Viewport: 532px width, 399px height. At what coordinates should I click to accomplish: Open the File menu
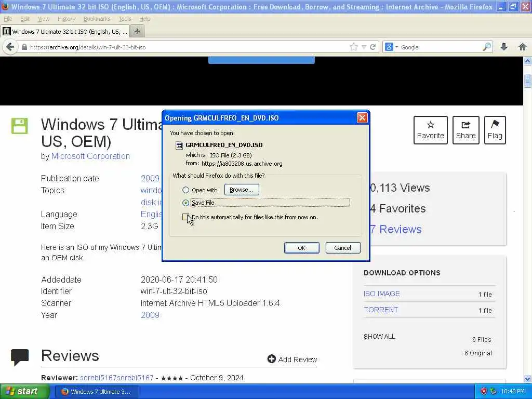click(x=8, y=19)
